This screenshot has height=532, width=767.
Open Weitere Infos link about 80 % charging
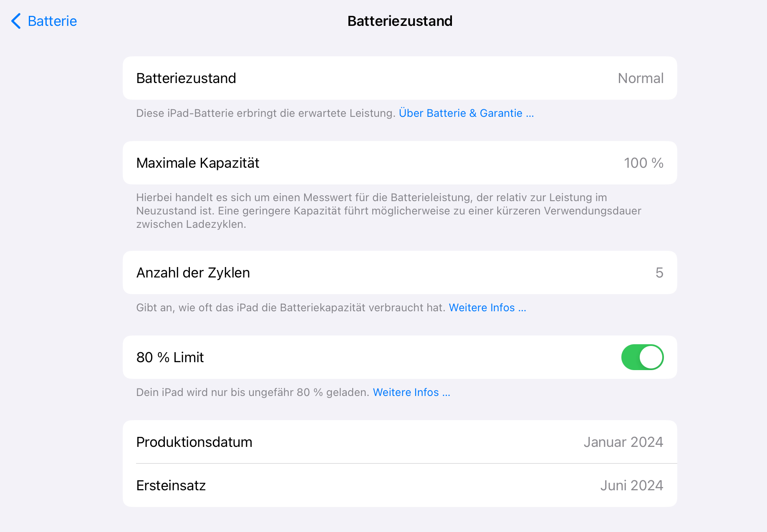pos(411,392)
